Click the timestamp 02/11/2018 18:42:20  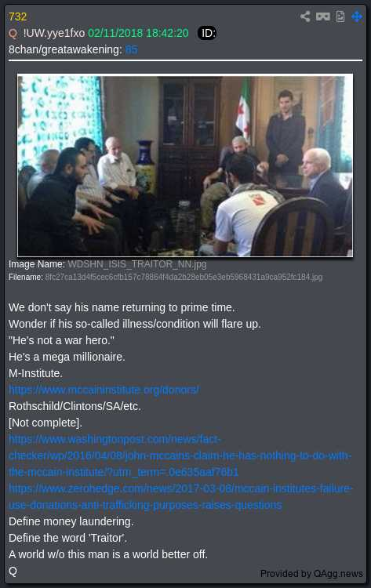tap(138, 33)
